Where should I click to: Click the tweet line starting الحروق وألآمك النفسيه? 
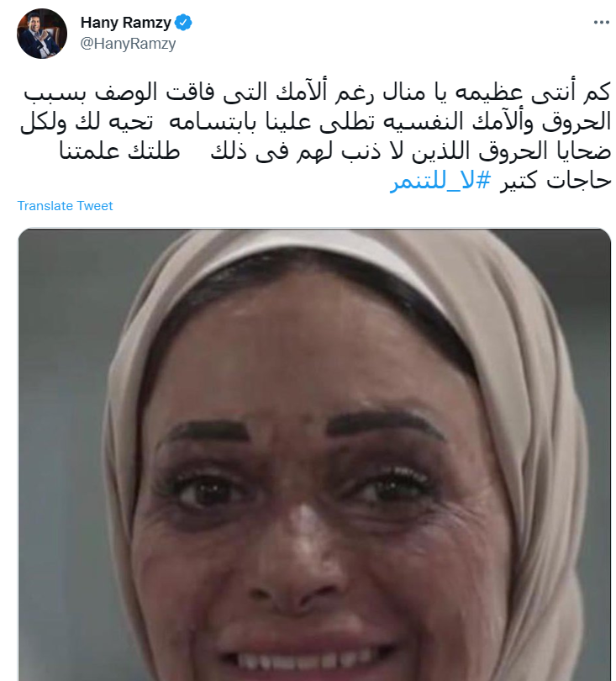(x=316, y=123)
